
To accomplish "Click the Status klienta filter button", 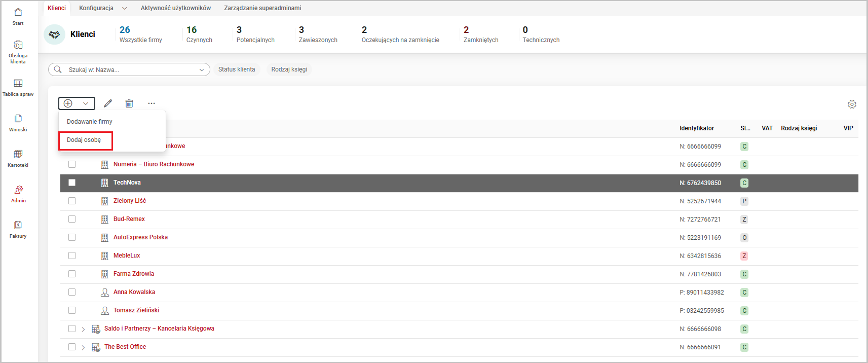I will coord(237,69).
